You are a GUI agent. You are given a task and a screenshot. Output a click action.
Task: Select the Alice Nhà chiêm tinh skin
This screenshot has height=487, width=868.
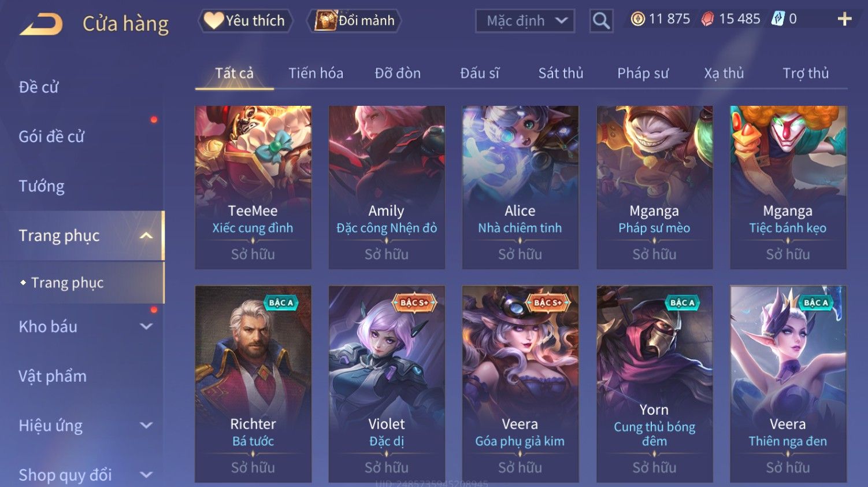tap(520, 187)
